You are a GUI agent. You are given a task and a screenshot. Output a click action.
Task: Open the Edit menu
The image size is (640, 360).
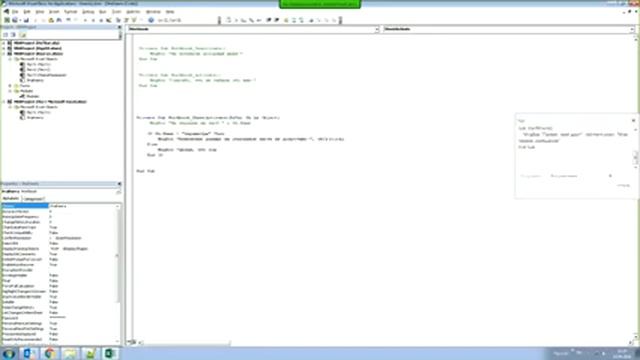[27, 12]
